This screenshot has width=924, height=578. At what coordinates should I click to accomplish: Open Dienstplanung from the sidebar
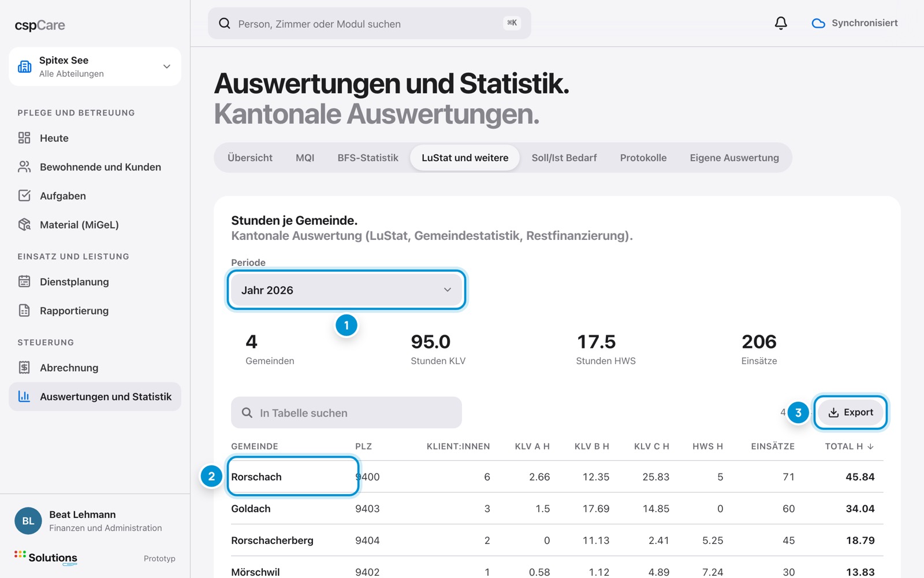(95, 281)
